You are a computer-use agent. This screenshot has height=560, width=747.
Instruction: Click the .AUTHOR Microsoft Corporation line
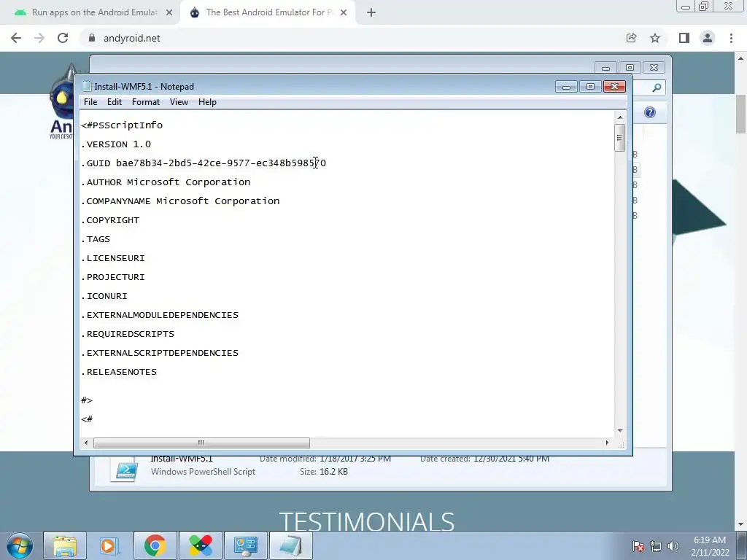(166, 182)
